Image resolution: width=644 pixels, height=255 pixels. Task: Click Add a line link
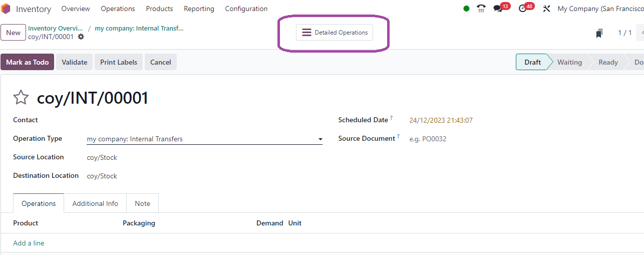(29, 243)
